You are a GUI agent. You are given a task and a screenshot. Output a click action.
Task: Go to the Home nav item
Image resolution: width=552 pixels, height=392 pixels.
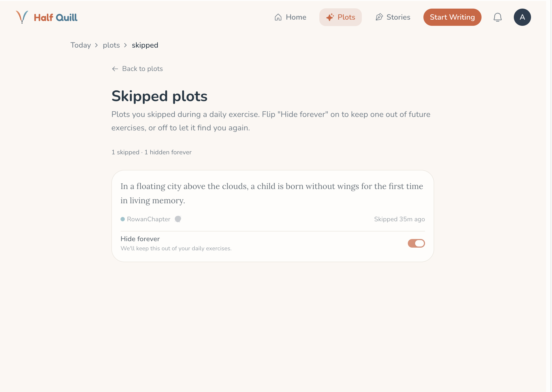coord(290,17)
